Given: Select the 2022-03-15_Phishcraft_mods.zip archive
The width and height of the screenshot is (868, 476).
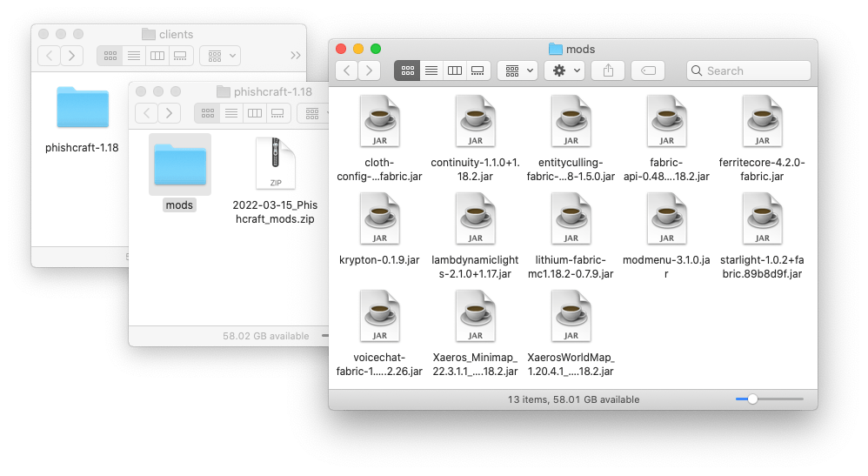Looking at the screenshot, I should pyautogui.click(x=275, y=164).
